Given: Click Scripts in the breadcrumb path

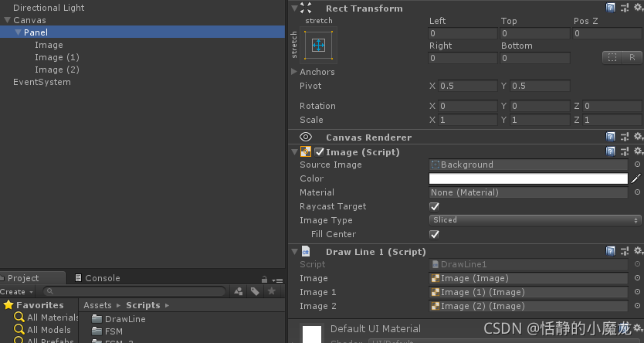Looking at the screenshot, I should point(143,305).
